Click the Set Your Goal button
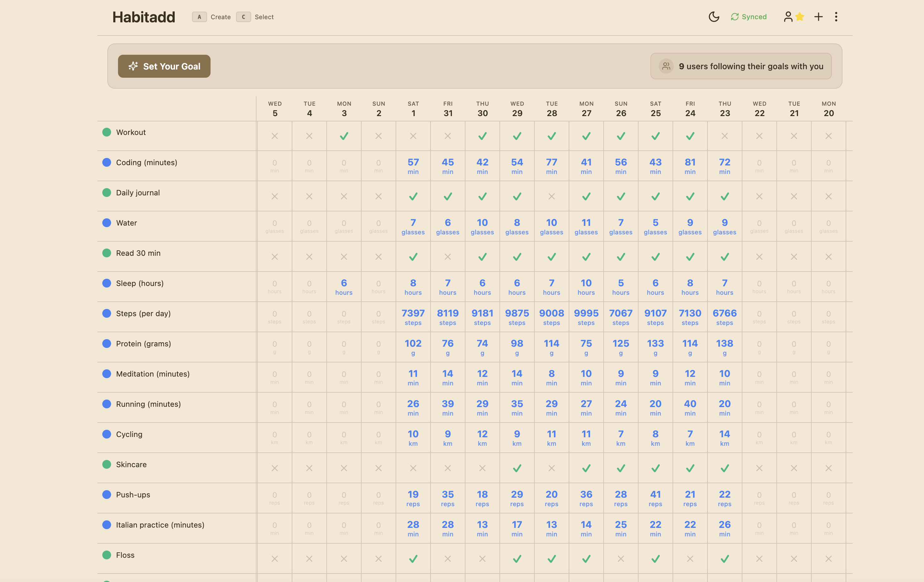This screenshot has height=582, width=924. [164, 66]
